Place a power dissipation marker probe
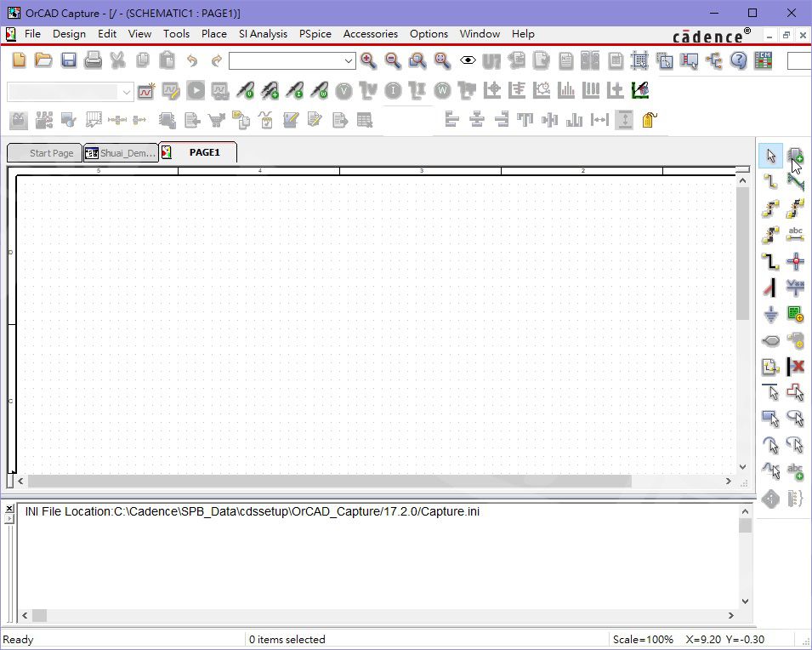Viewport: 812px width, 650px height. click(x=320, y=91)
